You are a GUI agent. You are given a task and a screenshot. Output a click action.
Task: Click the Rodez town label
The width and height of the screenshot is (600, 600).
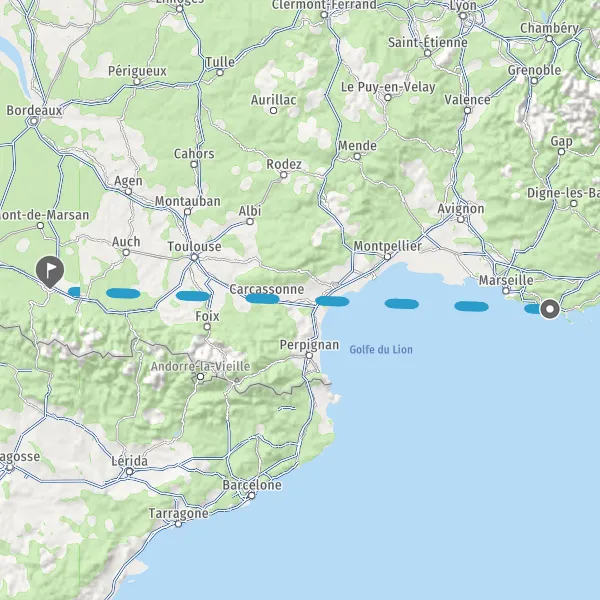point(284,164)
